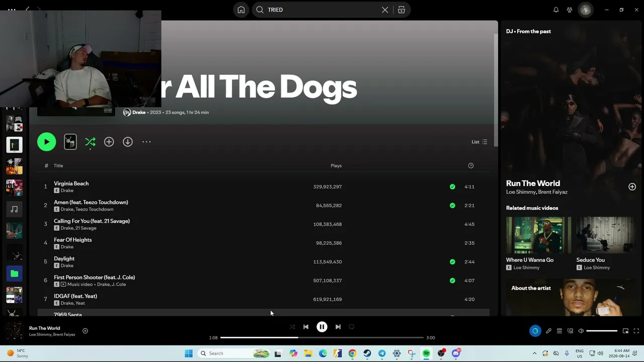Open Connect to a device icon
Screen dimensions: 644x362
[x=570, y=331]
